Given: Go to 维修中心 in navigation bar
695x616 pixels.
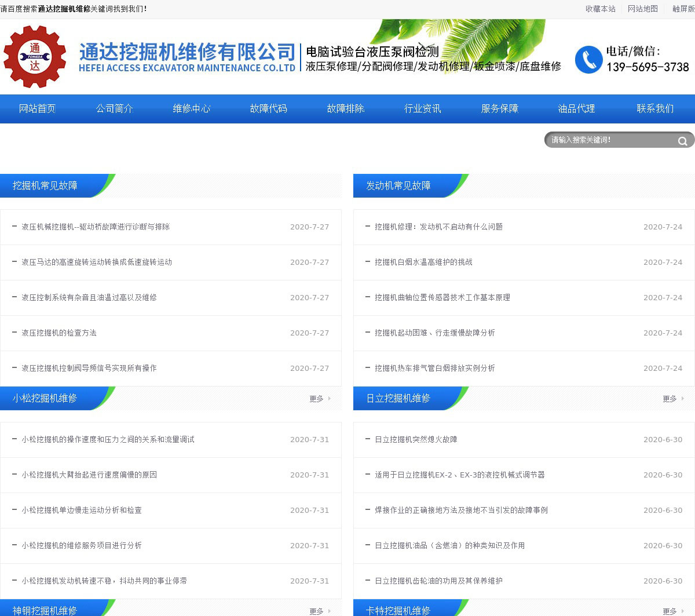Looking at the screenshot, I should click(192, 109).
